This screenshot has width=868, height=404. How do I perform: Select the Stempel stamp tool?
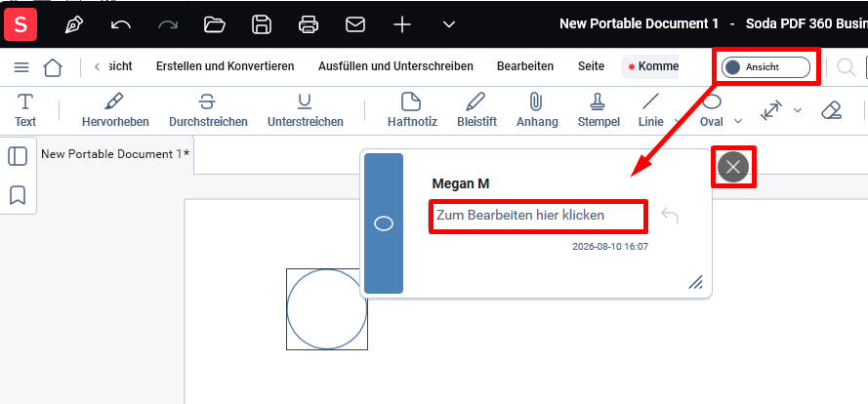point(599,110)
